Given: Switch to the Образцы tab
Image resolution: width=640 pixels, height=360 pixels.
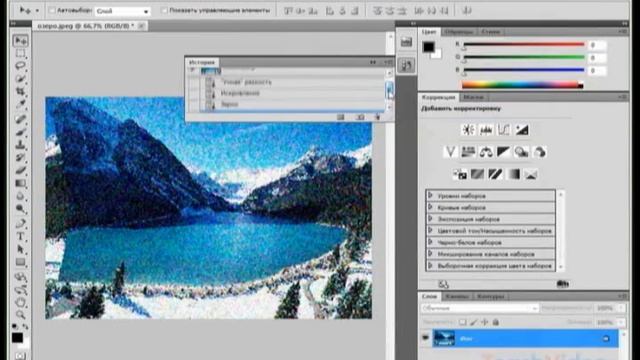Looking at the screenshot, I should 459,32.
